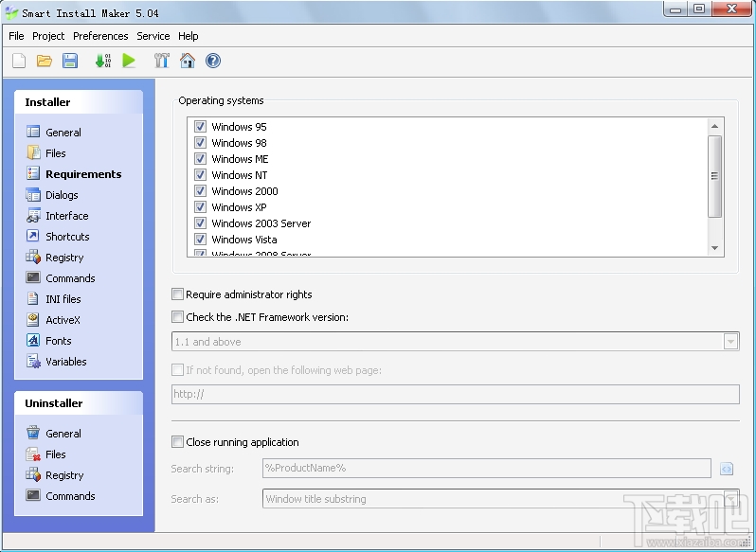The height and width of the screenshot is (552, 756).
Task: Click the Interface glasses icon
Action: [x=33, y=215]
